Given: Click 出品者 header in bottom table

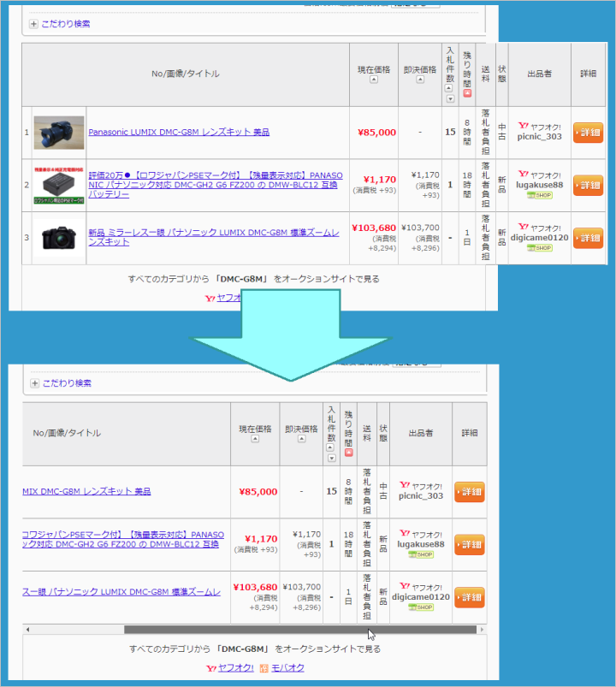Looking at the screenshot, I should 421,433.
